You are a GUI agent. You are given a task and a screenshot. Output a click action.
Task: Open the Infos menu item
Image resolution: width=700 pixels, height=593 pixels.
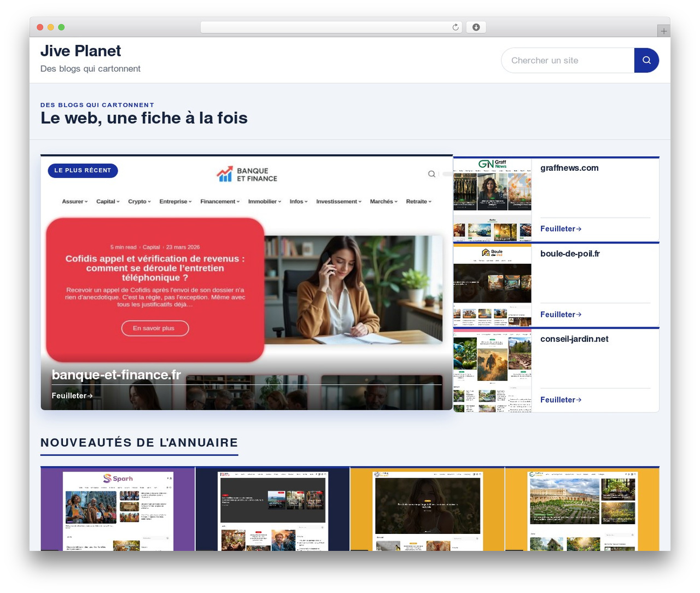point(299,201)
